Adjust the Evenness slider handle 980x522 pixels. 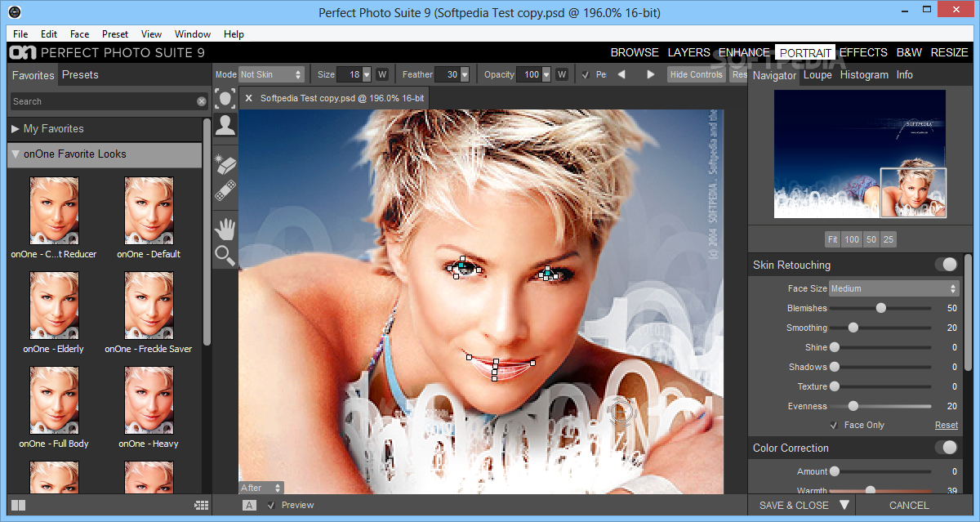coord(853,406)
